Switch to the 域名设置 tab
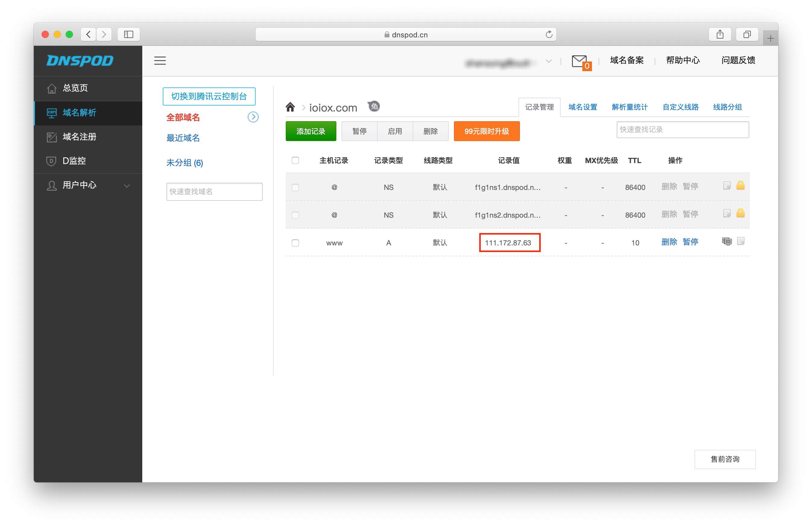 point(582,107)
